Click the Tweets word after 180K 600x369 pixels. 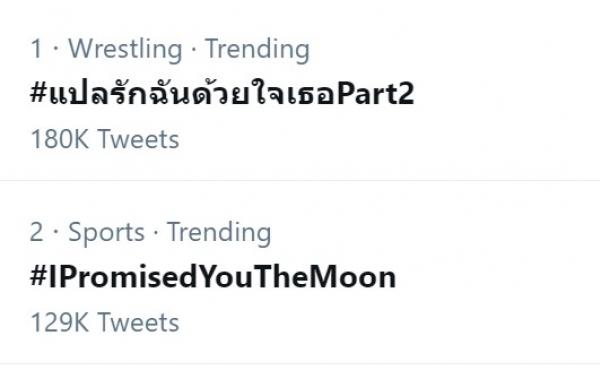(x=139, y=139)
